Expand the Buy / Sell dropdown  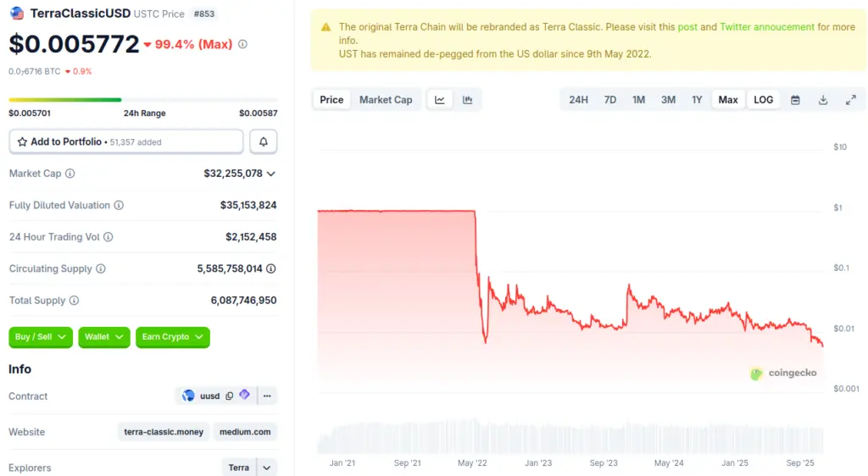(41, 337)
